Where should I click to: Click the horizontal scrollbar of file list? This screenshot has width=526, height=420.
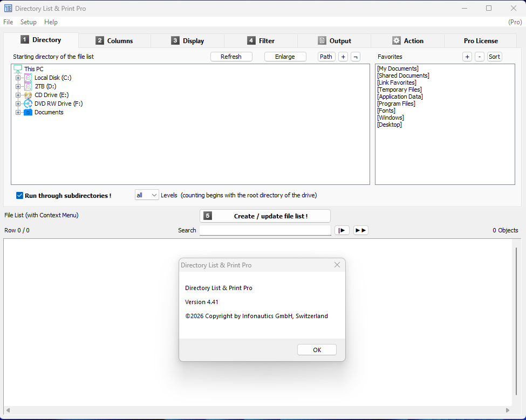256,410
